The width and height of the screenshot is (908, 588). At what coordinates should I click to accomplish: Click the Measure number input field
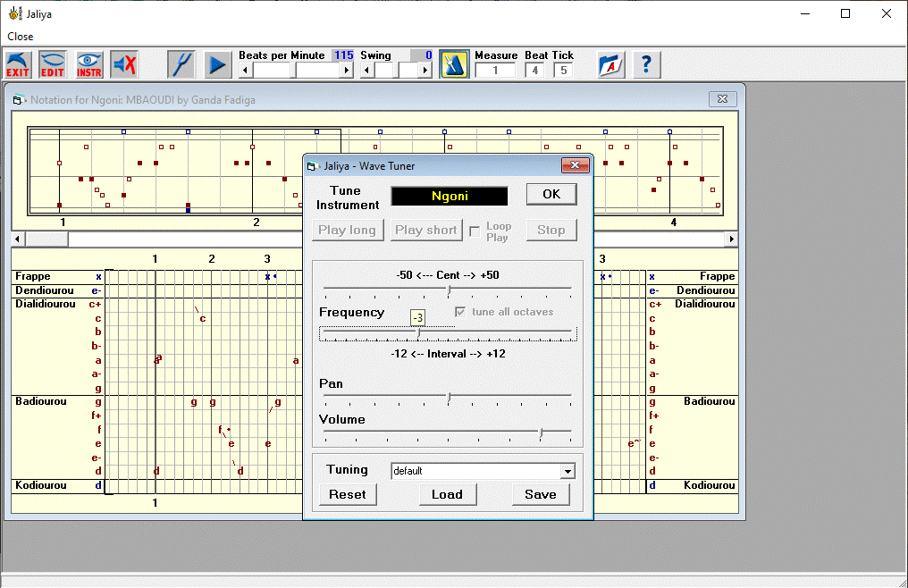(495, 70)
